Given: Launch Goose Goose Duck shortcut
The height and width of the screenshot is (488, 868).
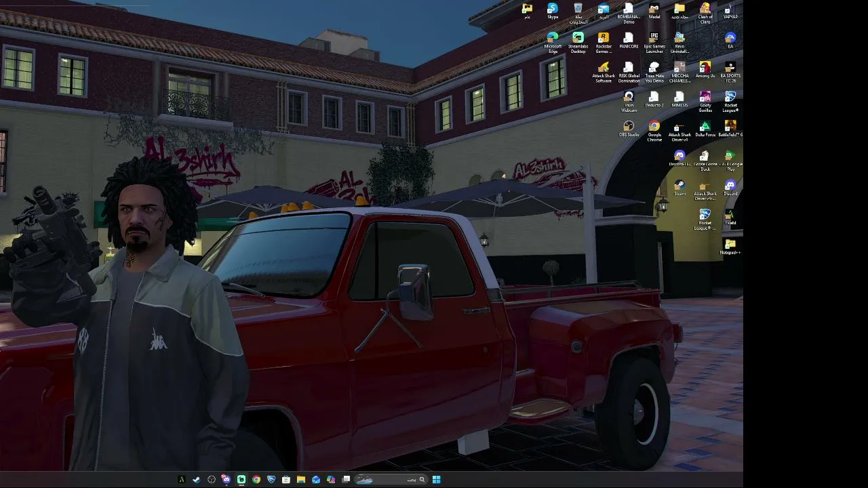Looking at the screenshot, I should coord(705,161).
